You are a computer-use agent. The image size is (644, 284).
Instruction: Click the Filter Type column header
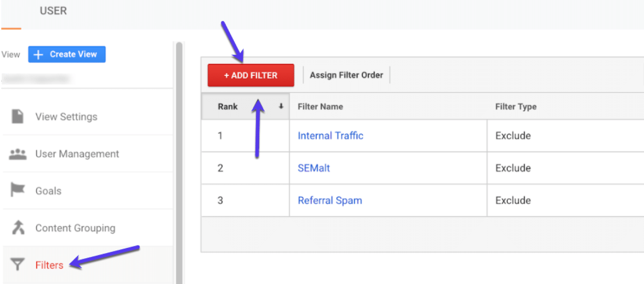pyautogui.click(x=515, y=106)
